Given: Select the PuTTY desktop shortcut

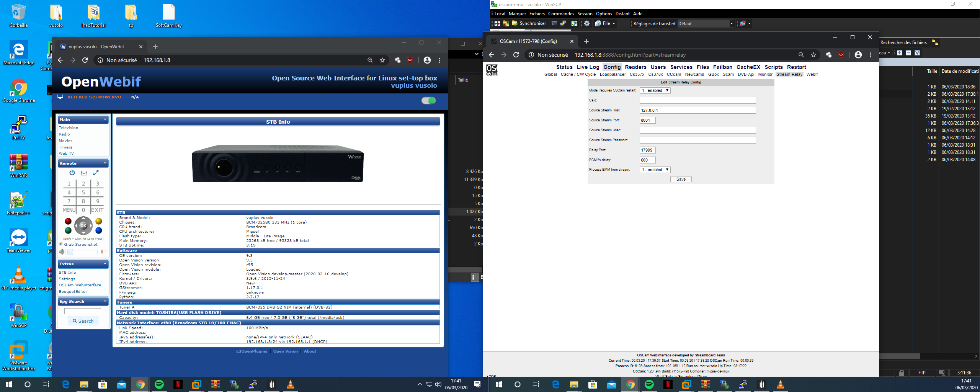Looking at the screenshot, I should pos(18,128).
